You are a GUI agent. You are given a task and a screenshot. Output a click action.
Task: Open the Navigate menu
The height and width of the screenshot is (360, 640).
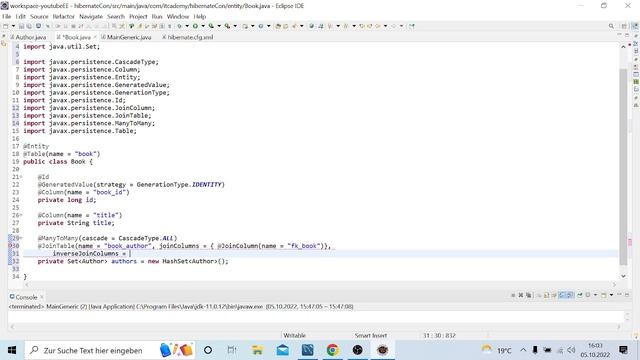[91, 16]
